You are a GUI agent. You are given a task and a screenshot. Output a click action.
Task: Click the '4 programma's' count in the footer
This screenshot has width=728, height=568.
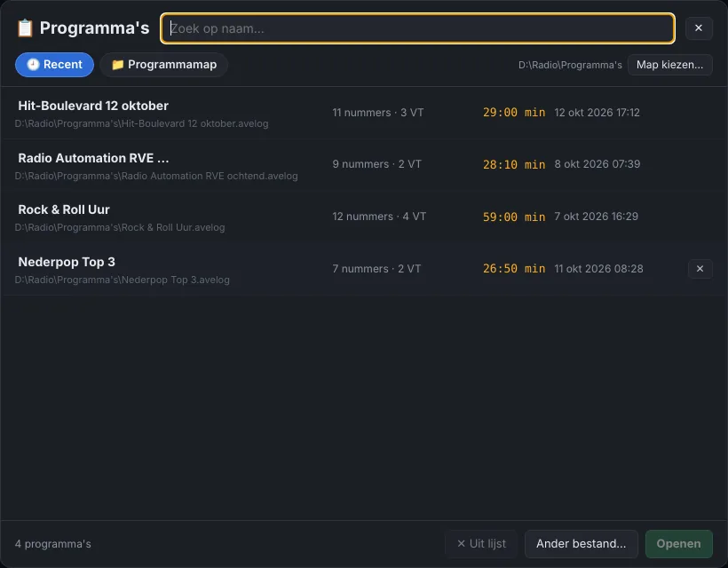click(x=53, y=544)
